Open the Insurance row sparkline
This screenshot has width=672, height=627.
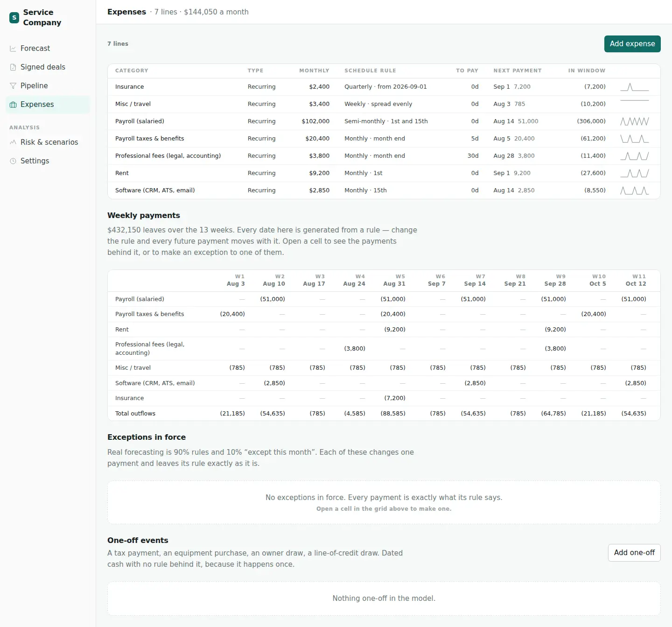click(635, 87)
